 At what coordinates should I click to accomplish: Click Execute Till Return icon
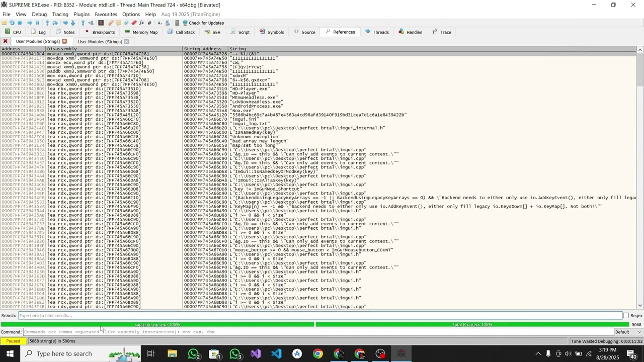click(x=83, y=23)
